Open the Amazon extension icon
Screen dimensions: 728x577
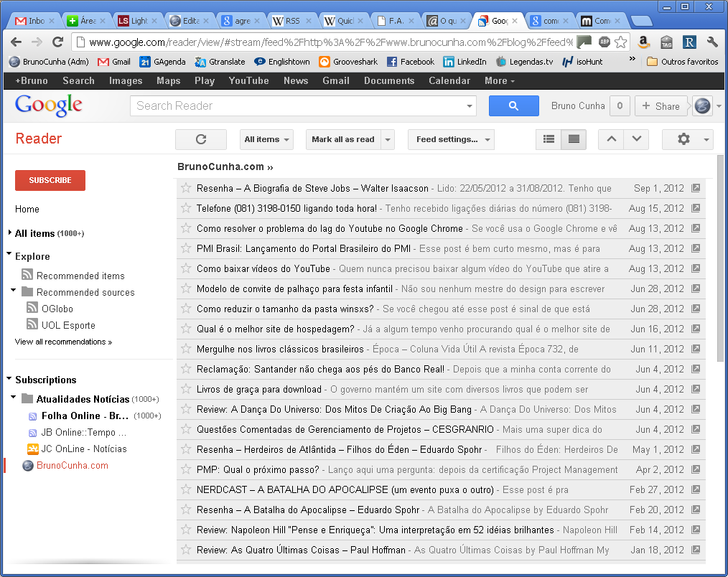click(643, 42)
